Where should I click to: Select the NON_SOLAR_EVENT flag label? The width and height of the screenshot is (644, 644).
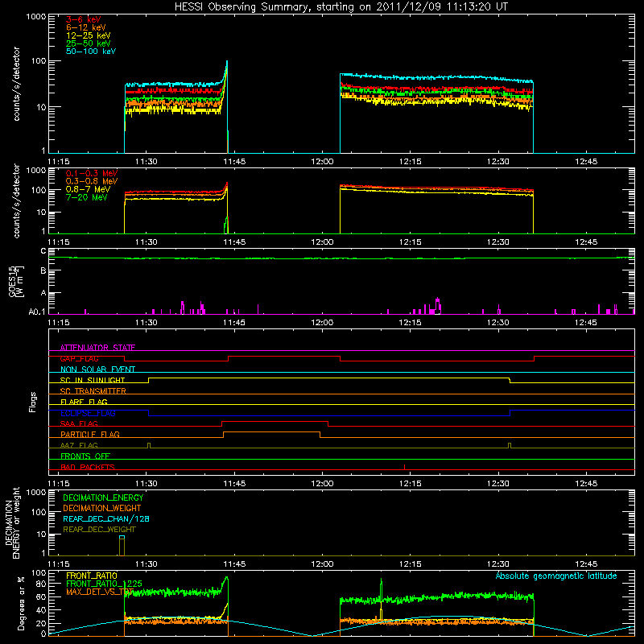(x=97, y=369)
